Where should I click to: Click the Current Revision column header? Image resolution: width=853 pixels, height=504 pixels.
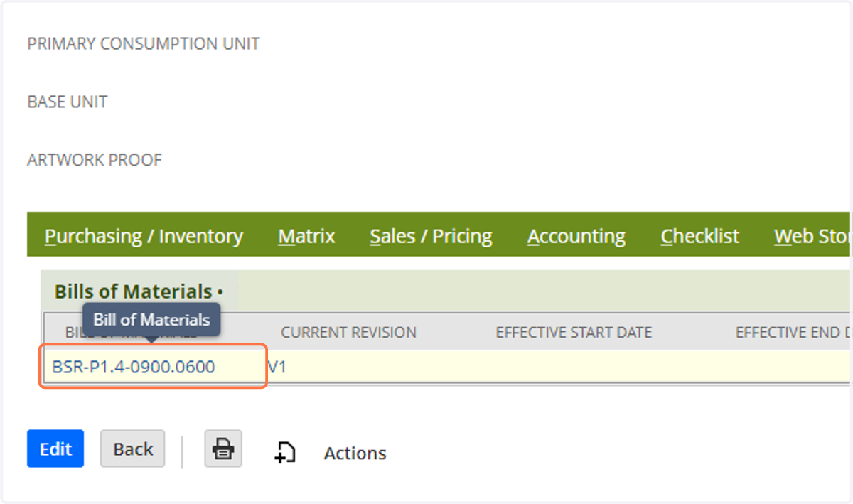click(348, 333)
